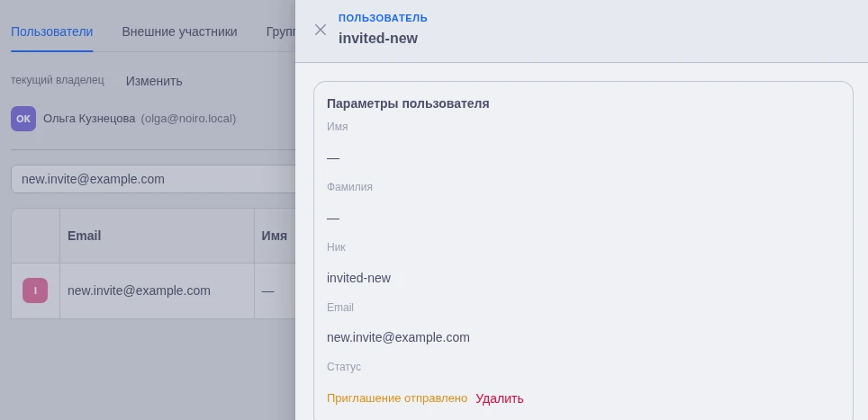
Task: Select the new.invite@example.com table cell
Action: [x=157, y=290]
